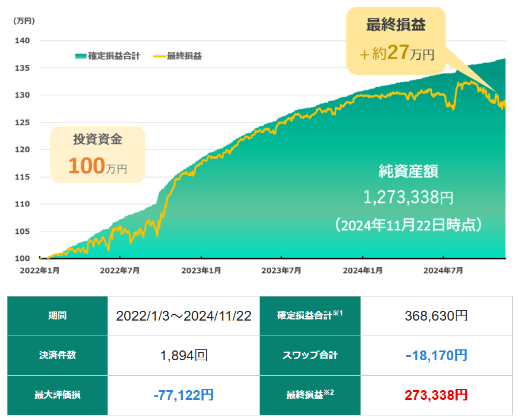518x420 pixels.
Task: Click the 1,894回 value cell
Action: [183, 356]
